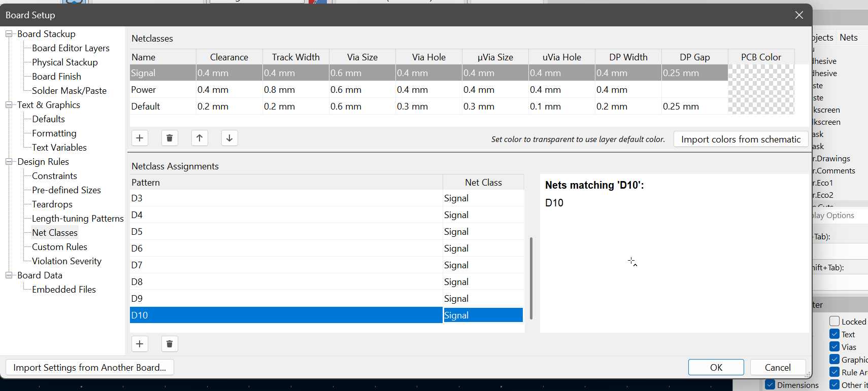Close the Board Setup dialog

click(799, 15)
